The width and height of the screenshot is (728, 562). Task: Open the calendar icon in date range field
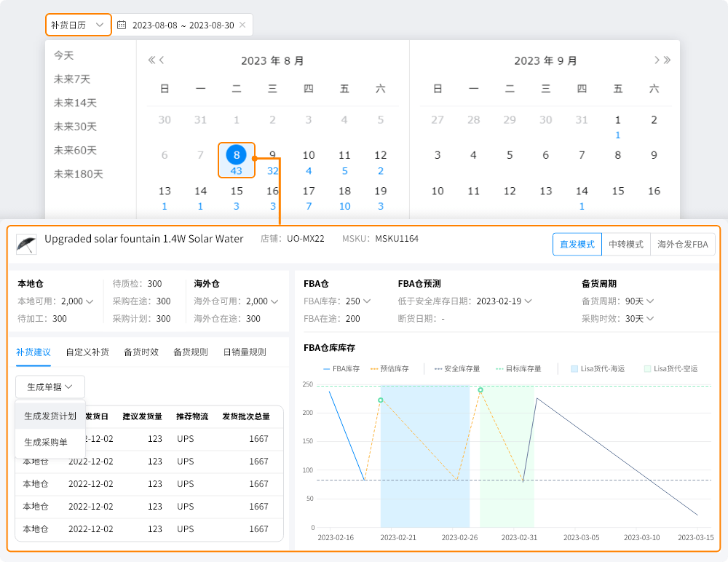coord(122,25)
